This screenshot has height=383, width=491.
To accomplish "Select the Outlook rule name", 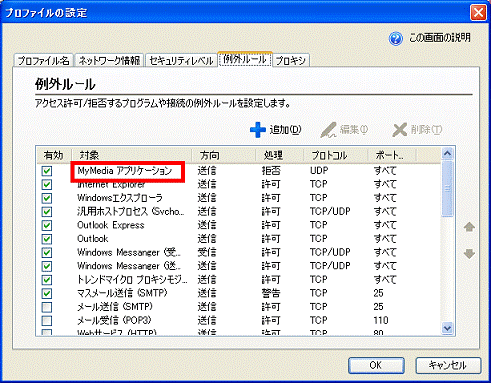I will pos(93,239).
